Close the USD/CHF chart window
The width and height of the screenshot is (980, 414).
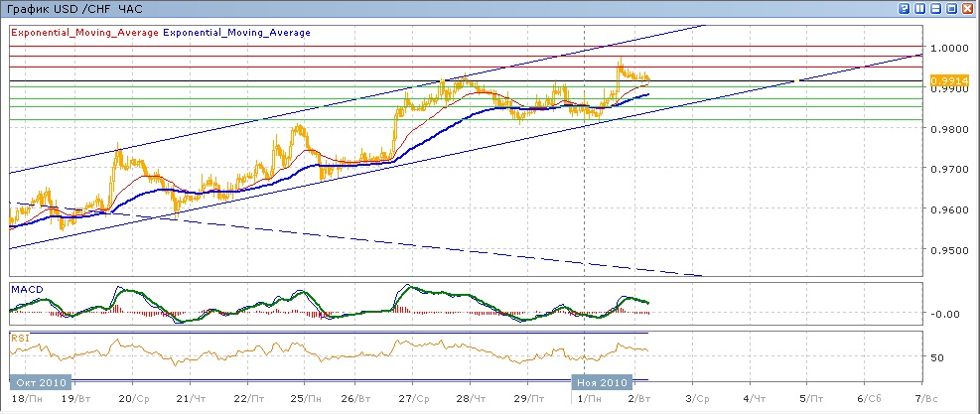point(968,9)
